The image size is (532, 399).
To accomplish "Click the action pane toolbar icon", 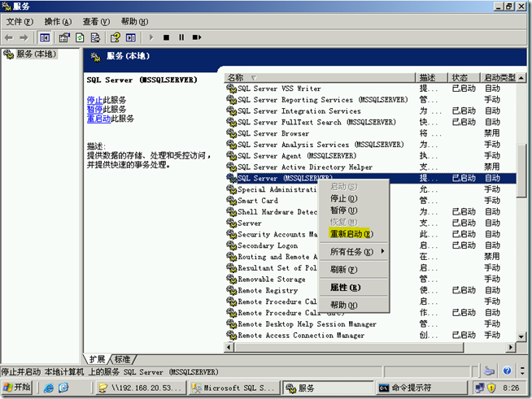I will coord(131,37).
